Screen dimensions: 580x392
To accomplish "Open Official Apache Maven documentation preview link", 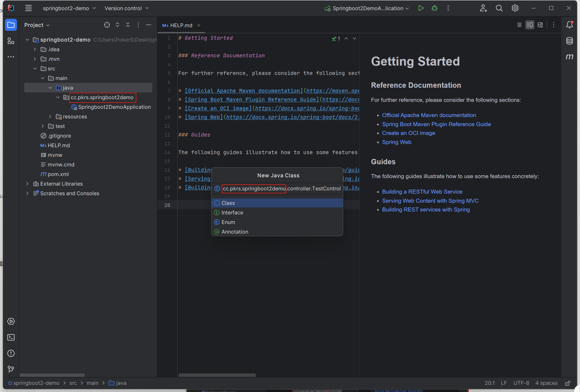I will click(429, 115).
